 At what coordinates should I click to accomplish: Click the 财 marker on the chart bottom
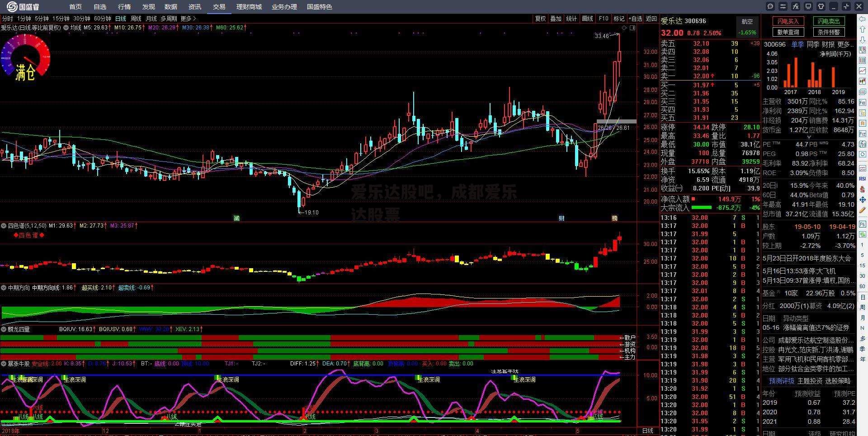pos(561,218)
